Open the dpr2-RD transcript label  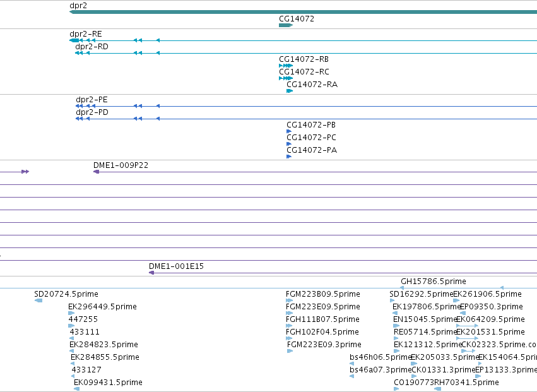(x=91, y=47)
